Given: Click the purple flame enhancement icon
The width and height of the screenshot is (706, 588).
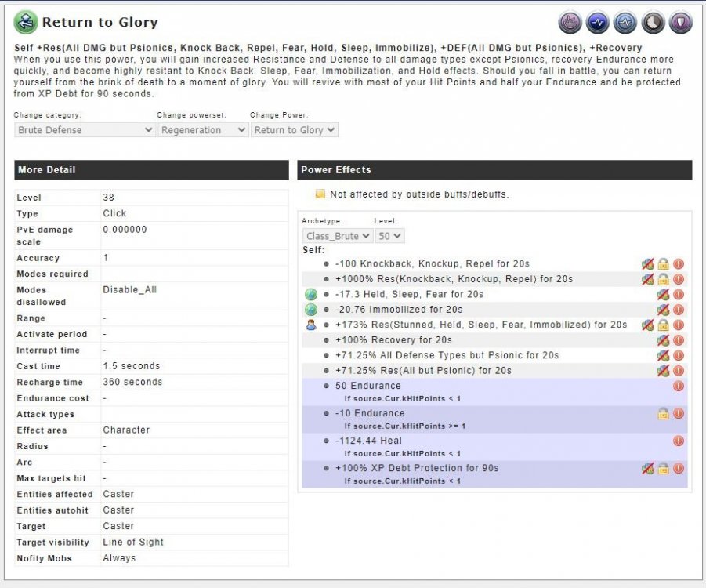Looking at the screenshot, I should 570,23.
